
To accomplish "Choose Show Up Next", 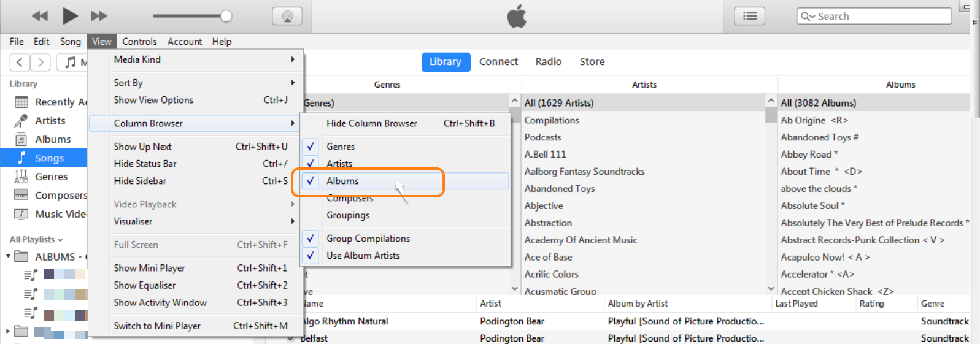I will pos(196,147).
